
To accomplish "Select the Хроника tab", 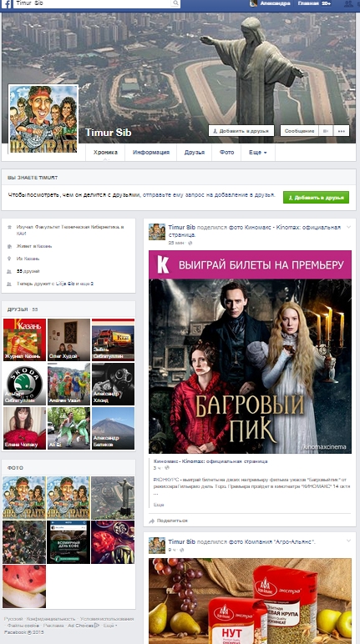I will point(105,153).
